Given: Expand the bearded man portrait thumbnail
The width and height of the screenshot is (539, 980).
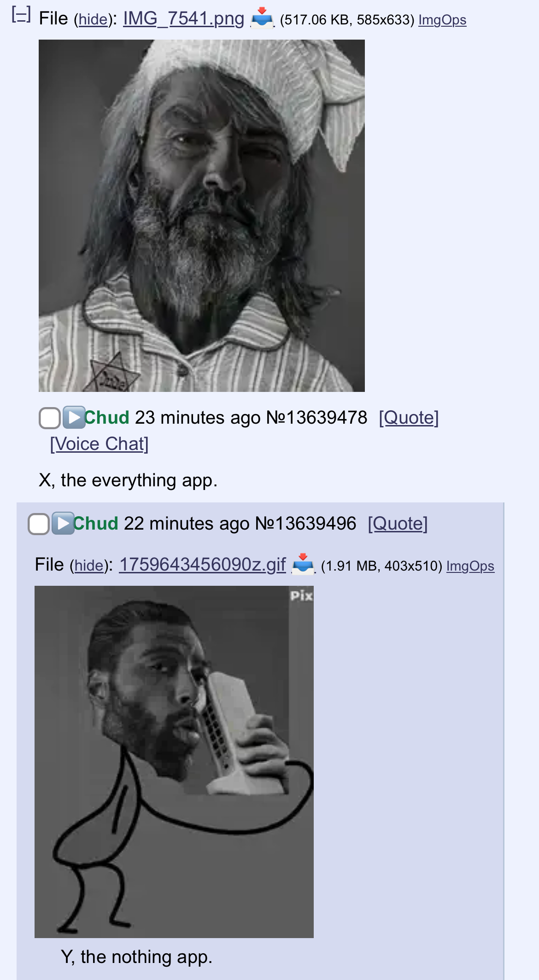Looking at the screenshot, I should (202, 216).
